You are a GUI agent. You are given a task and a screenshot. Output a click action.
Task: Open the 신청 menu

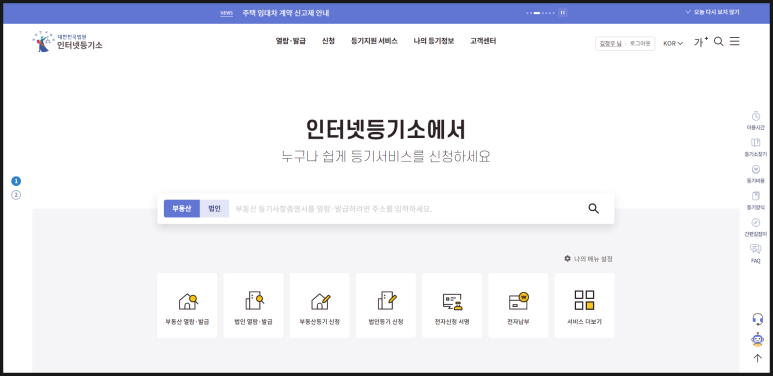click(x=328, y=41)
